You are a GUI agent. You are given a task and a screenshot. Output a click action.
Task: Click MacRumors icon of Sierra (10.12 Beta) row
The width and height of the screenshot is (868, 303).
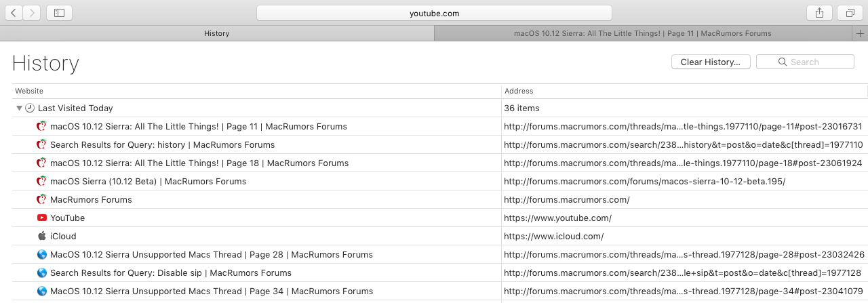(x=42, y=181)
